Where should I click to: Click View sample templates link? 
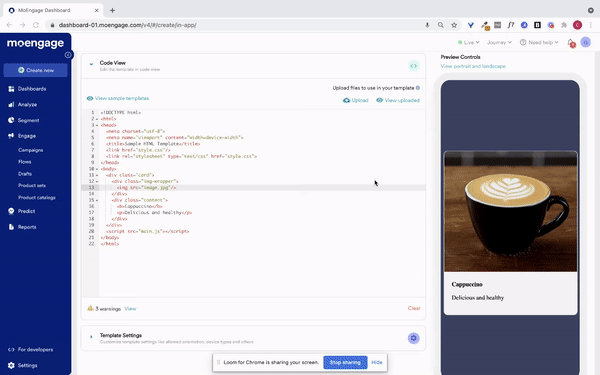pos(118,98)
